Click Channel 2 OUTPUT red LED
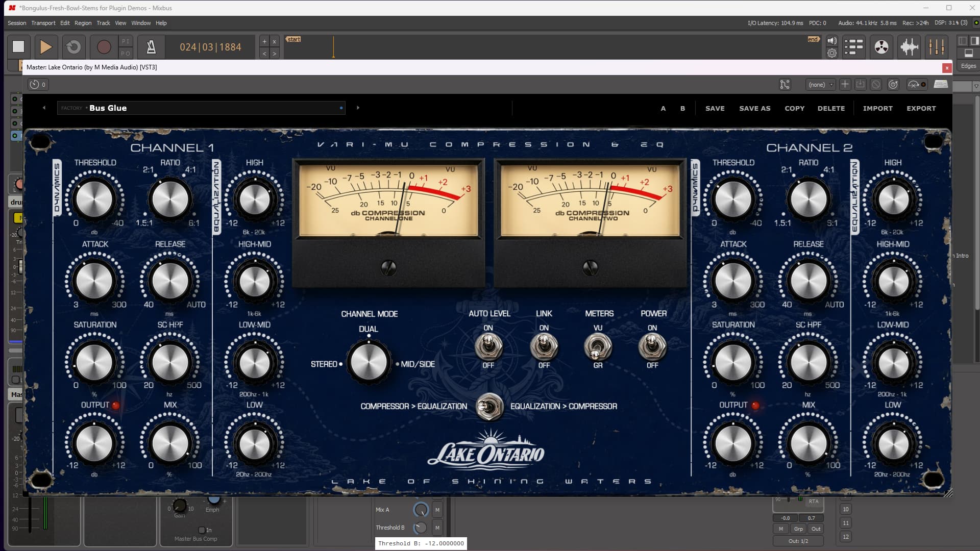This screenshot has height=551, width=980. tap(755, 406)
